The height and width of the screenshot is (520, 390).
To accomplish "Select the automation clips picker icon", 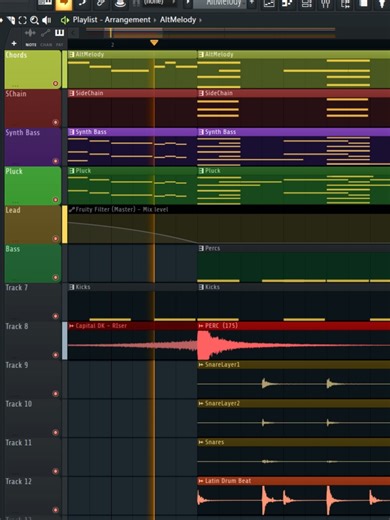I will tap(45, 33).
